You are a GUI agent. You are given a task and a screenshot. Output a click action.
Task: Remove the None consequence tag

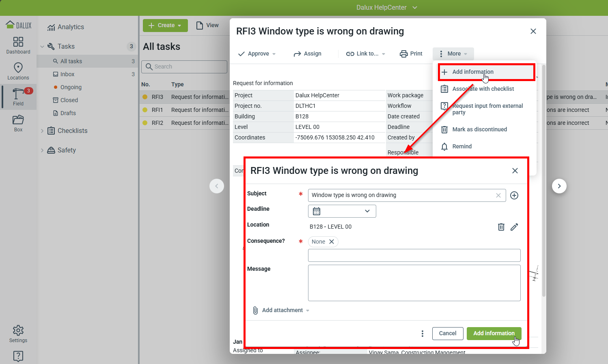pos(332,242)
